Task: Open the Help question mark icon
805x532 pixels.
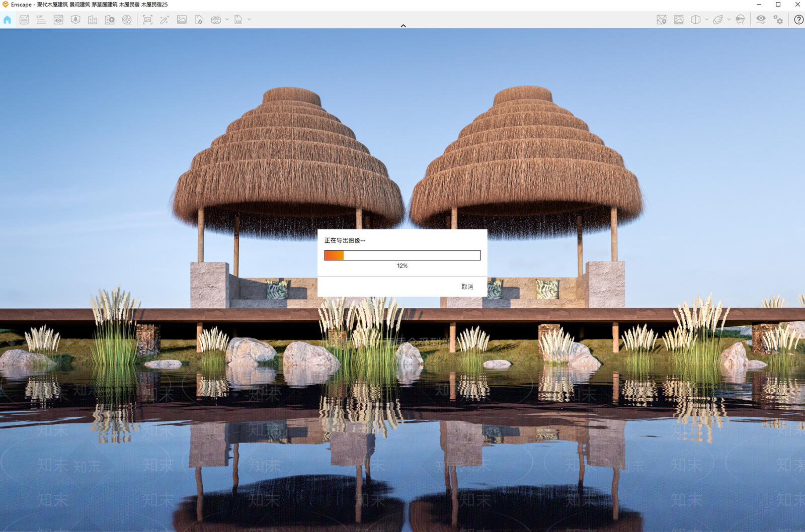Action: (798, 20)
